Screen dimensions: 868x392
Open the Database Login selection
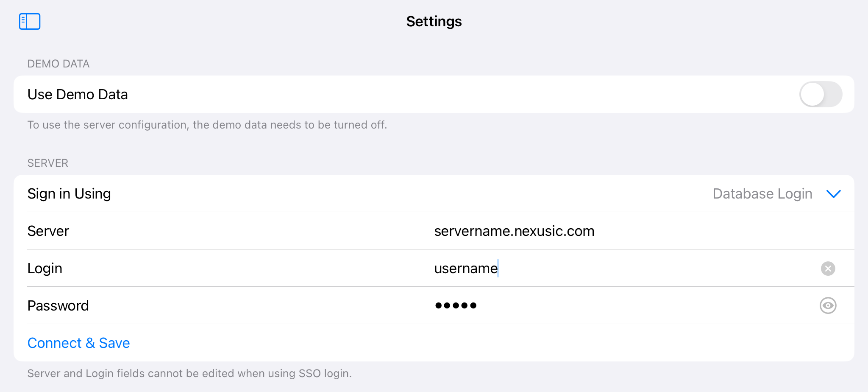tap(762, 194)
